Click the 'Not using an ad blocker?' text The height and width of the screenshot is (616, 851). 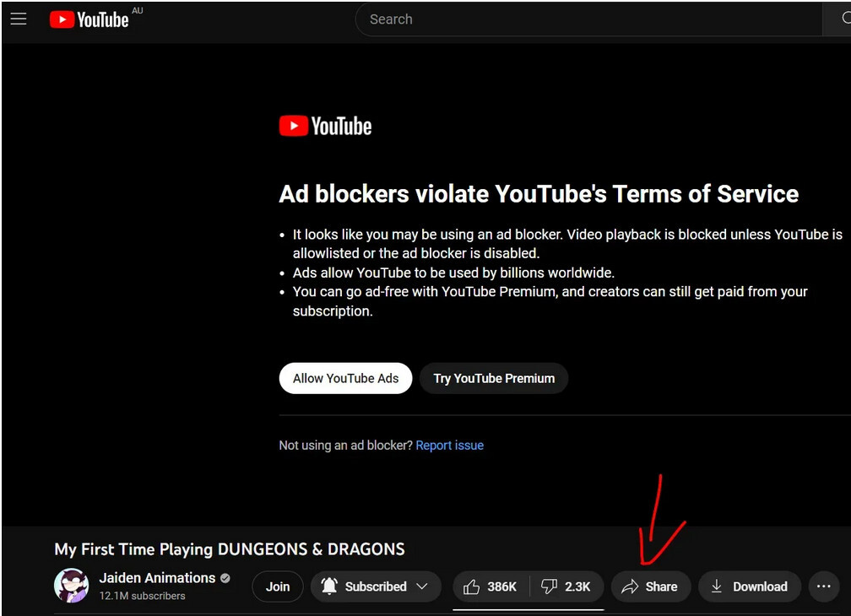346,446
